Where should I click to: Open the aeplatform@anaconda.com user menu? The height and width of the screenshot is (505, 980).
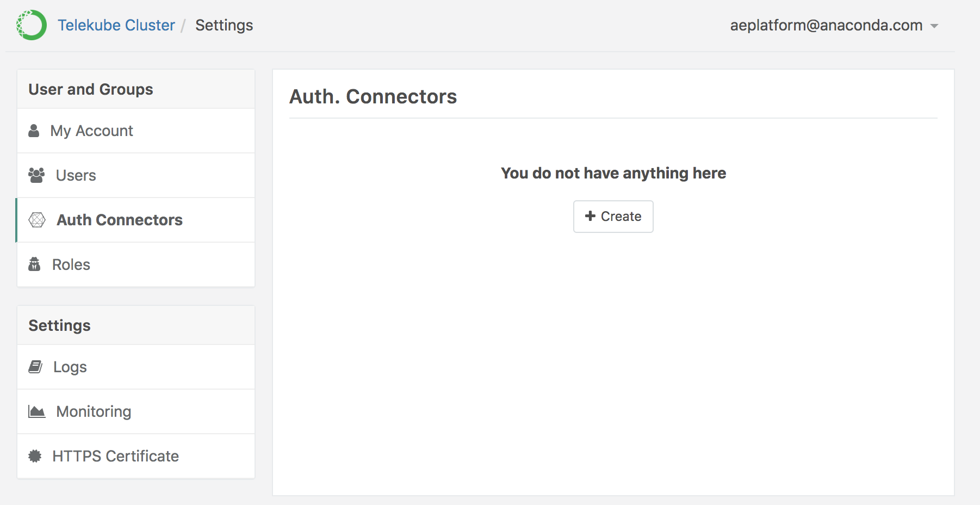click(826, 26)
